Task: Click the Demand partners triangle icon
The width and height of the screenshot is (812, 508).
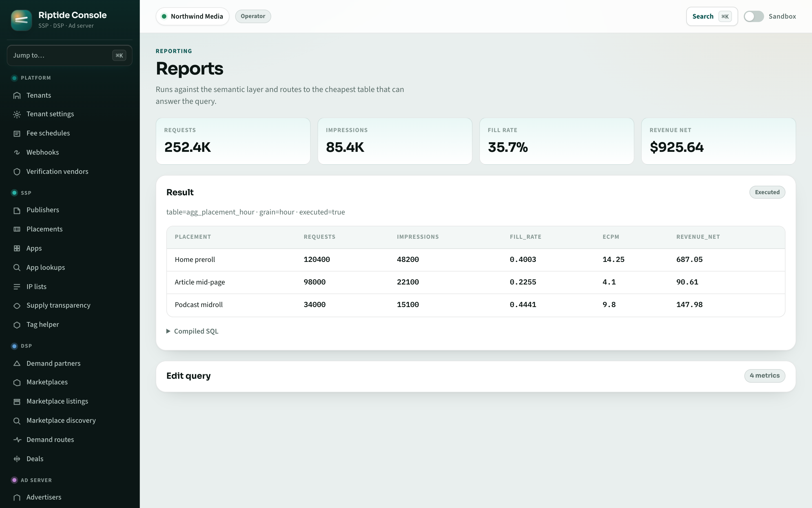Action: tap(17, 364)
